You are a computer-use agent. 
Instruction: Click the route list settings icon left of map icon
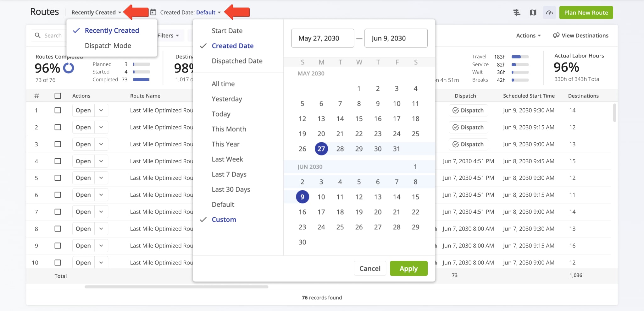(x=517, y=13)
